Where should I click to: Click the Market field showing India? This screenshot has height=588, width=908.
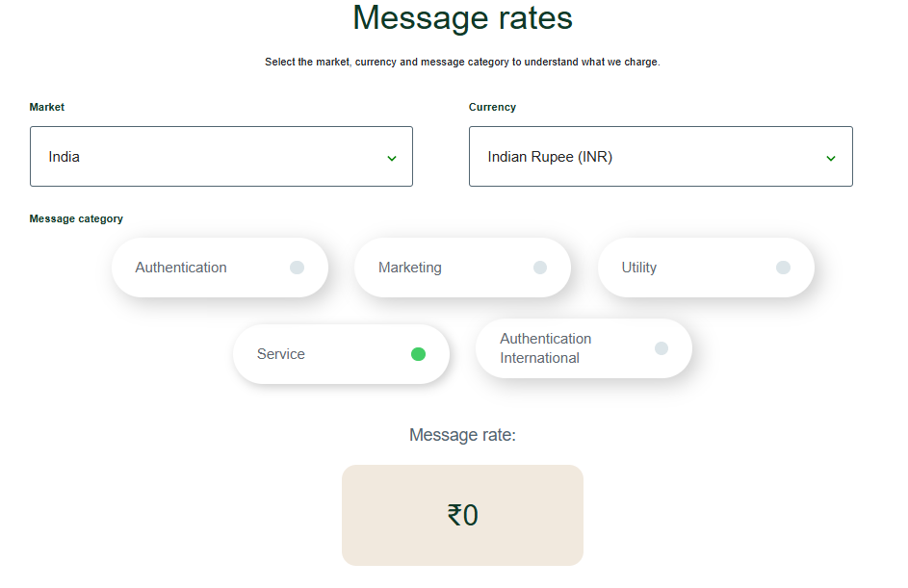coord(221,156)
